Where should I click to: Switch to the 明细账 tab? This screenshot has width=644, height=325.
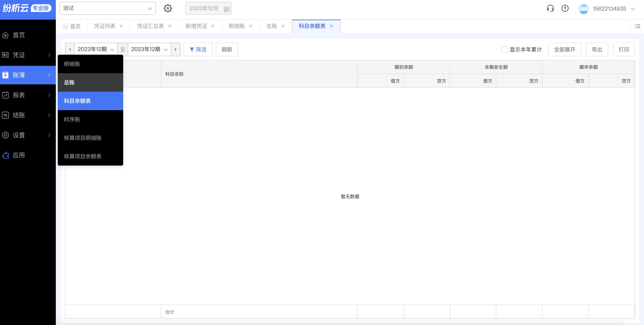[237, 26]
